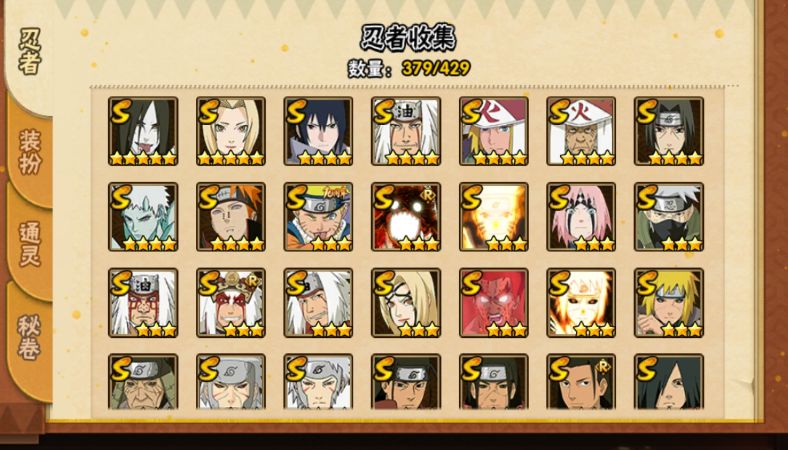Screen dimensions: 788x450
Task: Select the glowing orange chakra-mode Naruto card
Action: pos(494,217)
